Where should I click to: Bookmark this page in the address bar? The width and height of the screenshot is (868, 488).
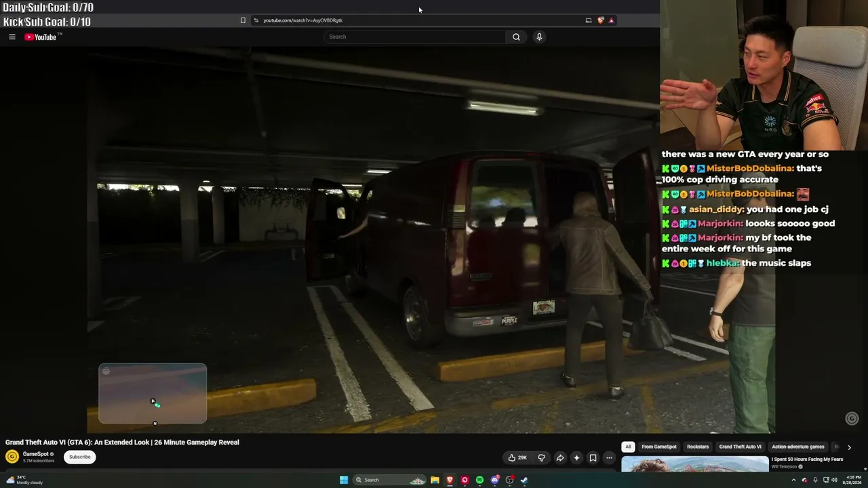click(x=243, y=20)
